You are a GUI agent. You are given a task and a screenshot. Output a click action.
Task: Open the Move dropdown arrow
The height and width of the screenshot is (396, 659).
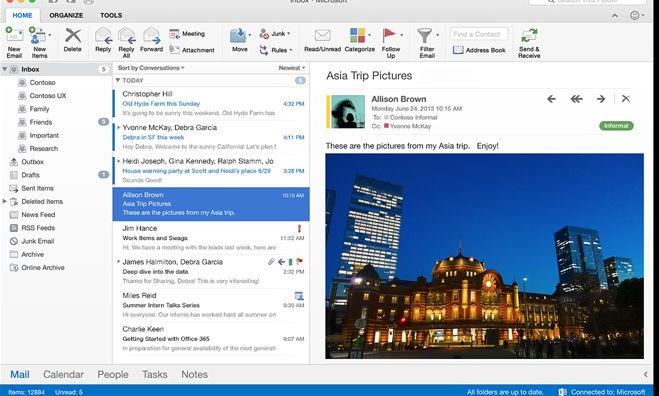(250, 35)
